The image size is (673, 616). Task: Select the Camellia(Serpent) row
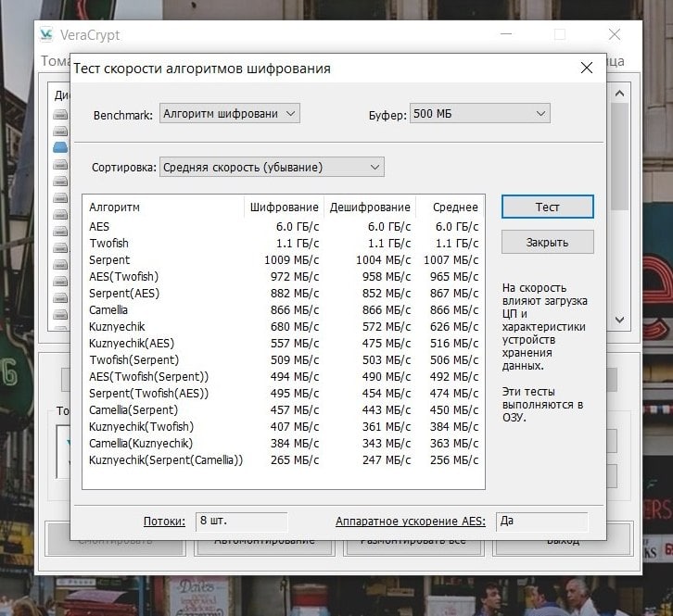coord(284,410)
